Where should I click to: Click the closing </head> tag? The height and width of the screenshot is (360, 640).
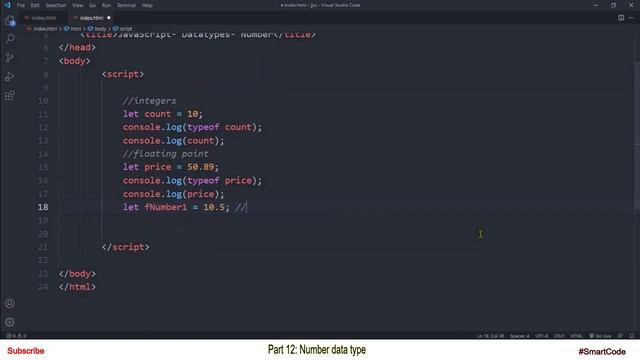[x=77, y=47]
